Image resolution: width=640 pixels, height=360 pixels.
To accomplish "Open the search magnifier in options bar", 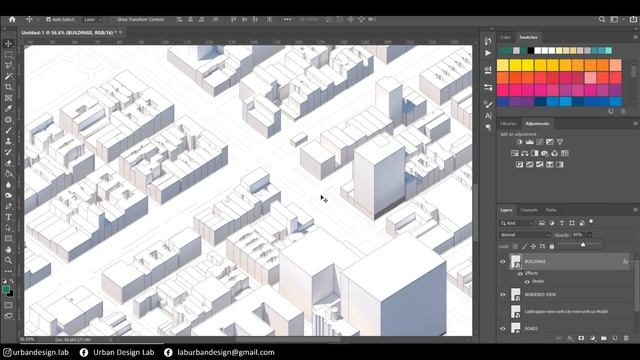I will point(602,19).
